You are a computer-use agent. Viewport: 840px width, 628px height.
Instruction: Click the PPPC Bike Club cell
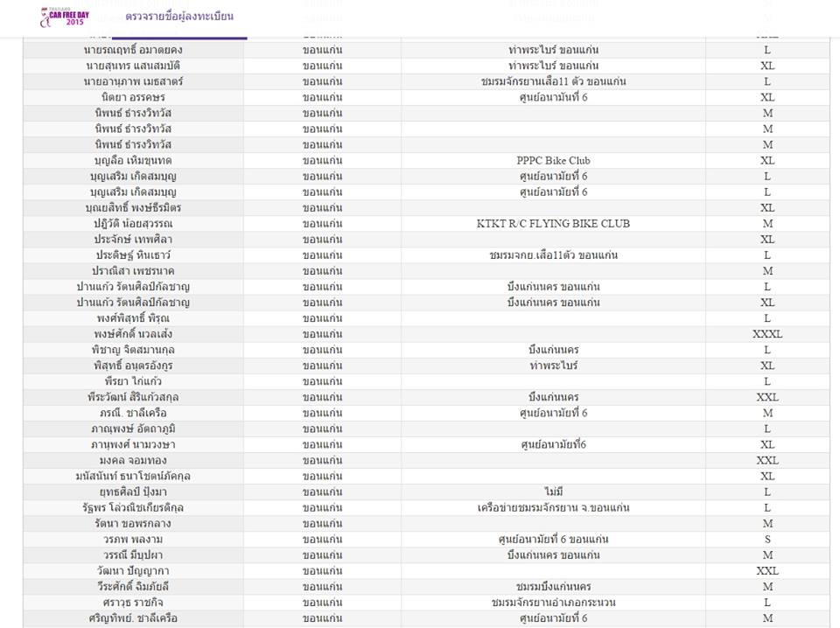pyautogui.click(x=553, y=161)
